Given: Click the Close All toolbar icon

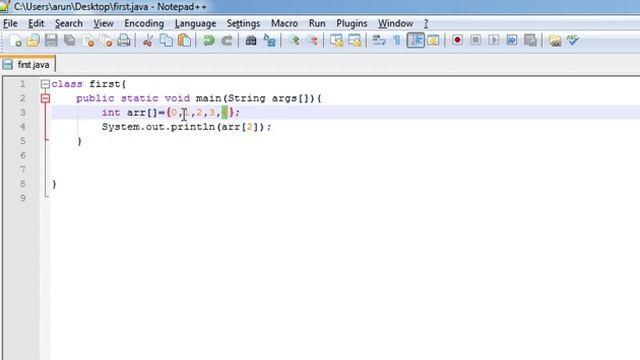Looking at the screenshot, I should coord(106,40).
